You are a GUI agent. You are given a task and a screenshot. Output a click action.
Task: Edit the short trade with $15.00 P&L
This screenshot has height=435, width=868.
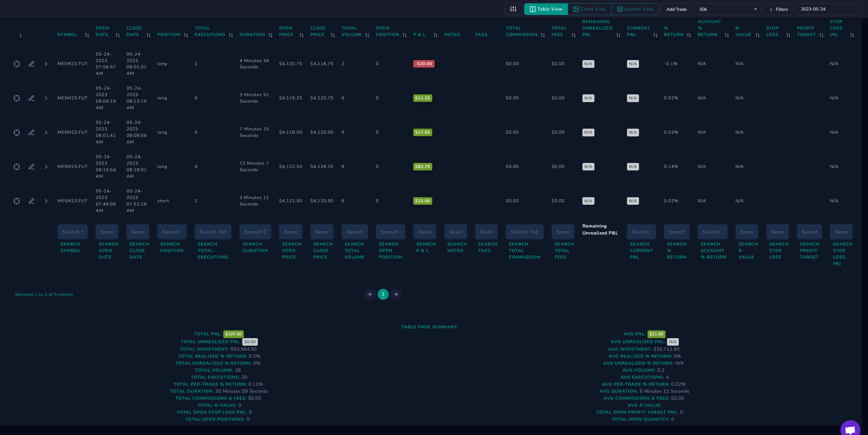[31, 201]
